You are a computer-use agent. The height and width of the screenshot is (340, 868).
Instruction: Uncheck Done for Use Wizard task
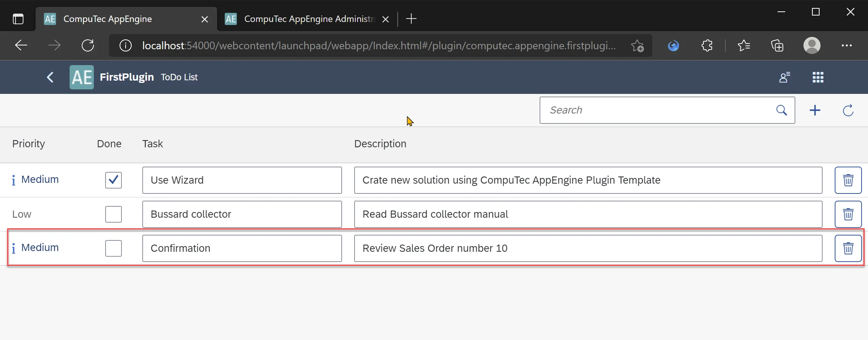114,180
